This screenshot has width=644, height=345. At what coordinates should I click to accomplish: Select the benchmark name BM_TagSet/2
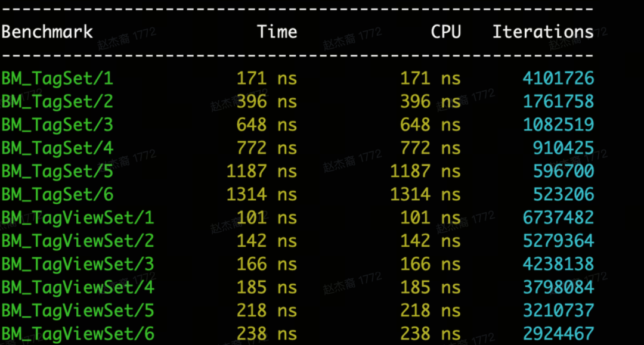coord(57,102)
